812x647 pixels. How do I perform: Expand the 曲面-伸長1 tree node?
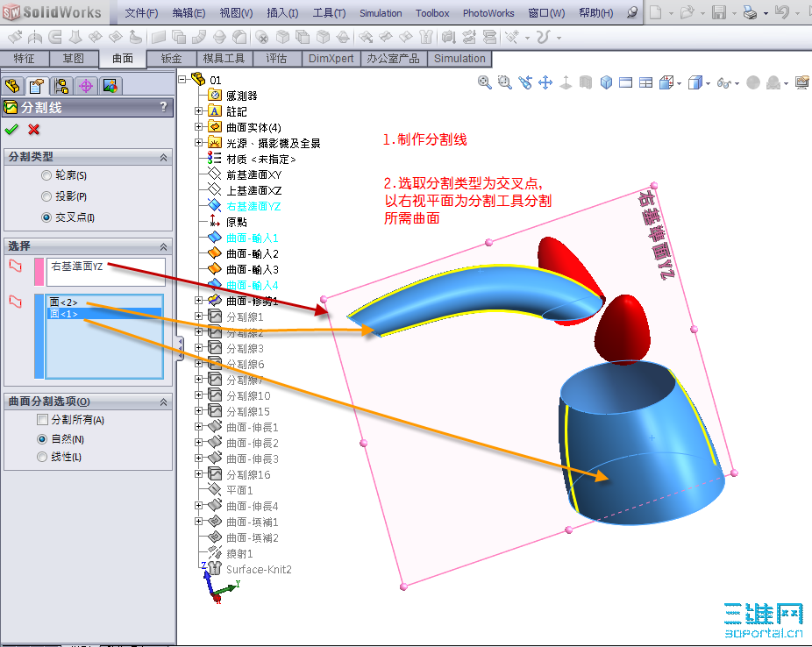[x=198, y=426]
